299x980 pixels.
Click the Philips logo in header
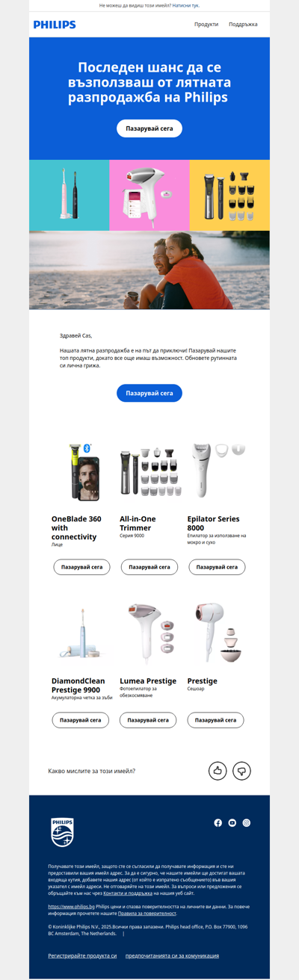[55, 25]
